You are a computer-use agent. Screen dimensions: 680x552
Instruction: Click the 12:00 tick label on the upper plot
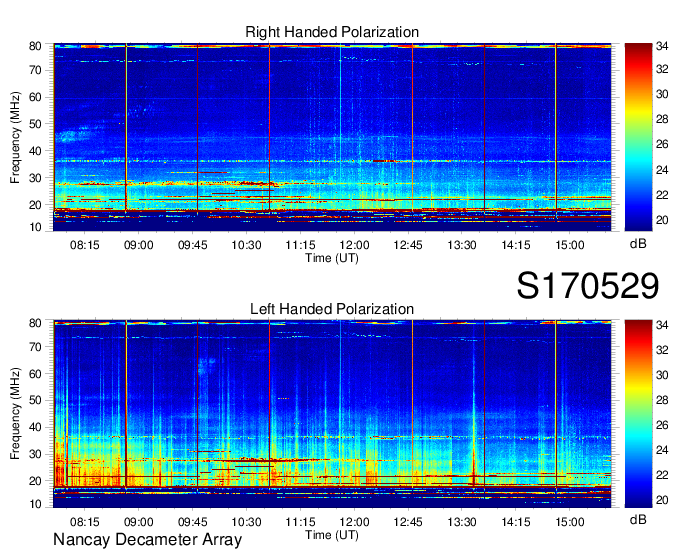click(x=354, y=245)
